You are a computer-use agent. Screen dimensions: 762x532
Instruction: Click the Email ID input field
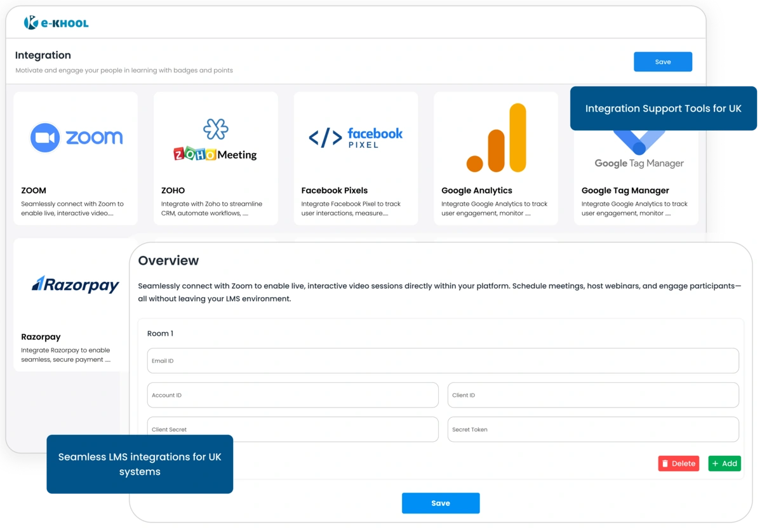(x=442, y=360)
